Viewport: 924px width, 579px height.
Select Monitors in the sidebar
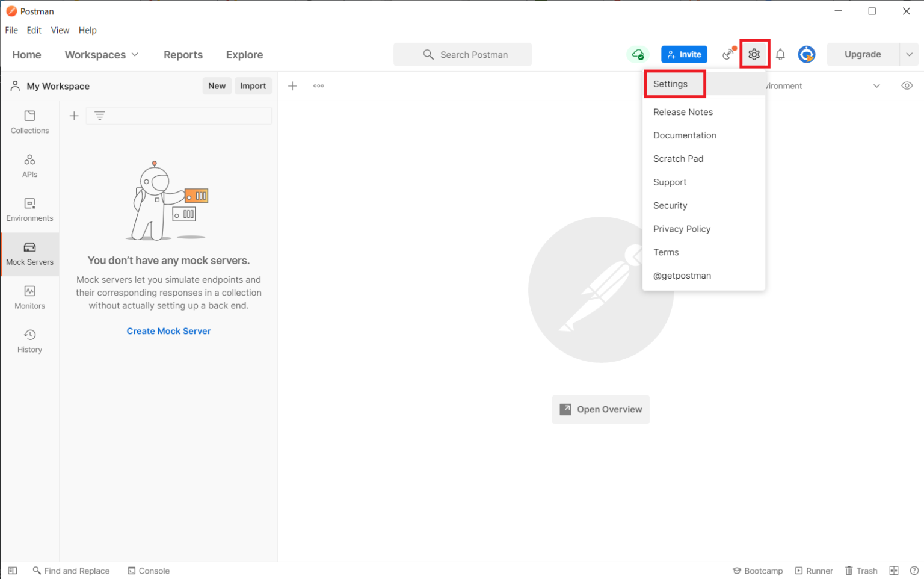point(29,297)
